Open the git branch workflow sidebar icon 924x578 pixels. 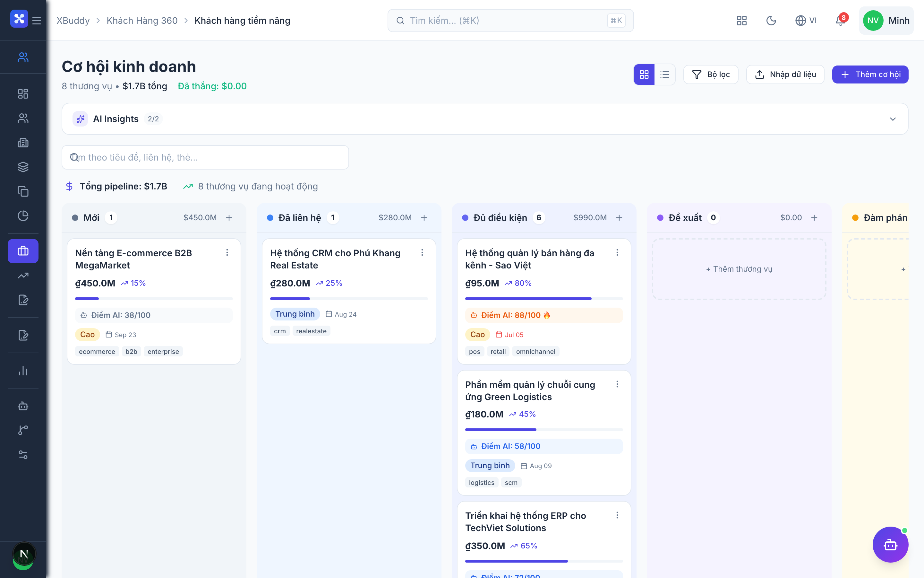coord(23,430)
